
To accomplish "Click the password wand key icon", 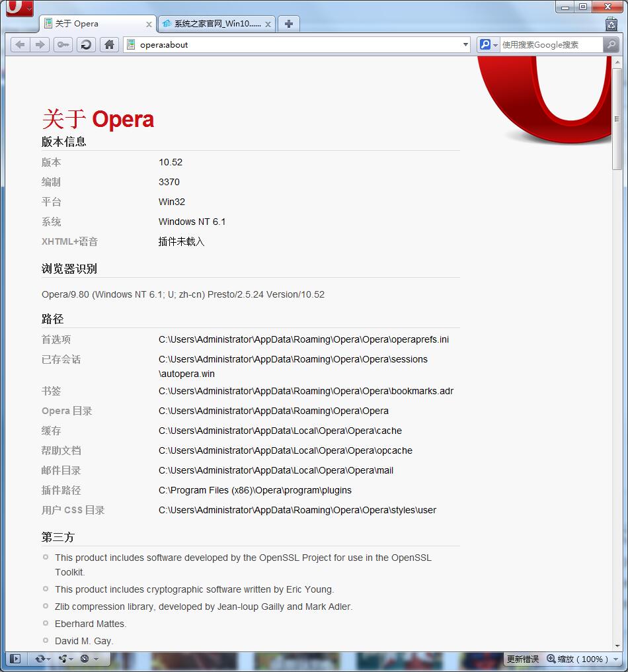I will click(63, 45).
